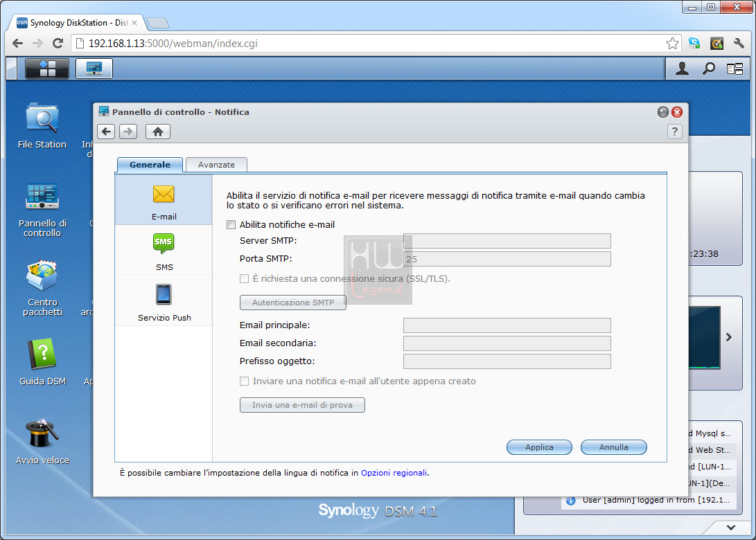Toggle SSL/TLS secure connection checkbox
This screenshot has width=756, height=540.
245,278
